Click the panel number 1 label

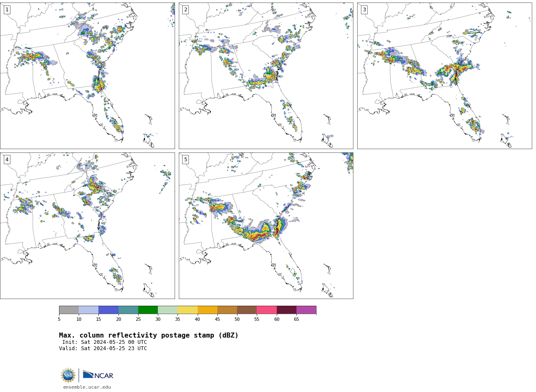7,10
